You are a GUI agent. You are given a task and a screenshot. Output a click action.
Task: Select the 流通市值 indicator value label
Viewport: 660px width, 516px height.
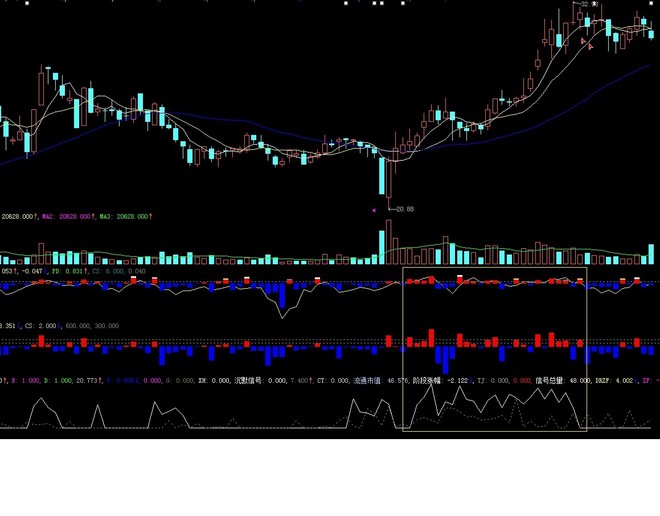[381, 380]
